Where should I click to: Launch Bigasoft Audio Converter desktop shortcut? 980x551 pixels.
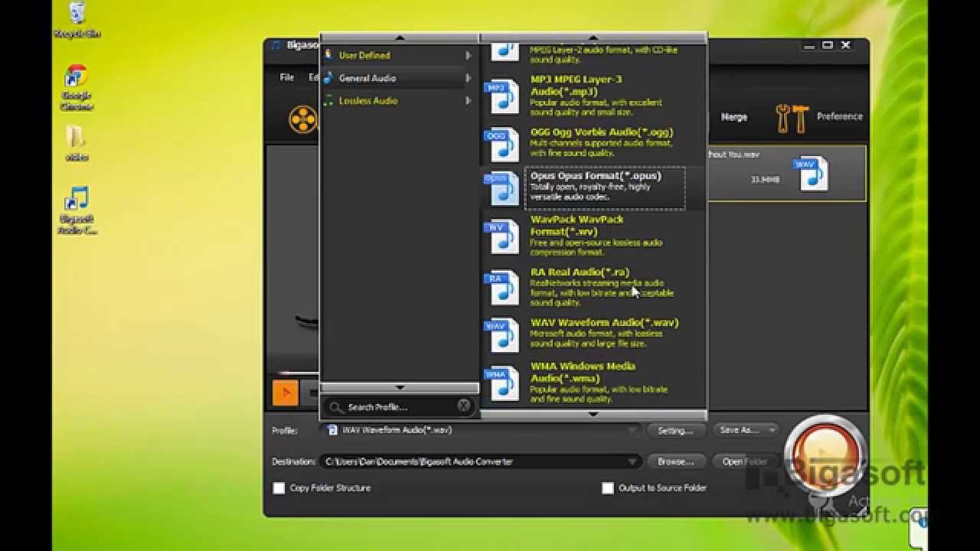77,210
